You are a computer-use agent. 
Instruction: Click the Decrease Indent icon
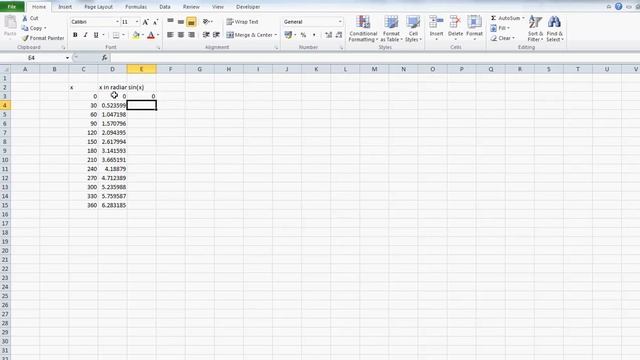pyautogui.click(x=206, y=35)
